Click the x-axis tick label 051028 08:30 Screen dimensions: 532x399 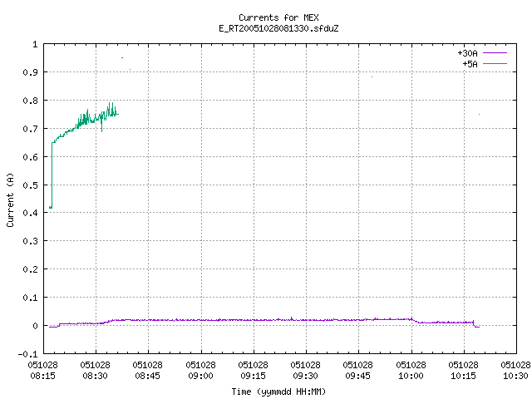point(96,371)
